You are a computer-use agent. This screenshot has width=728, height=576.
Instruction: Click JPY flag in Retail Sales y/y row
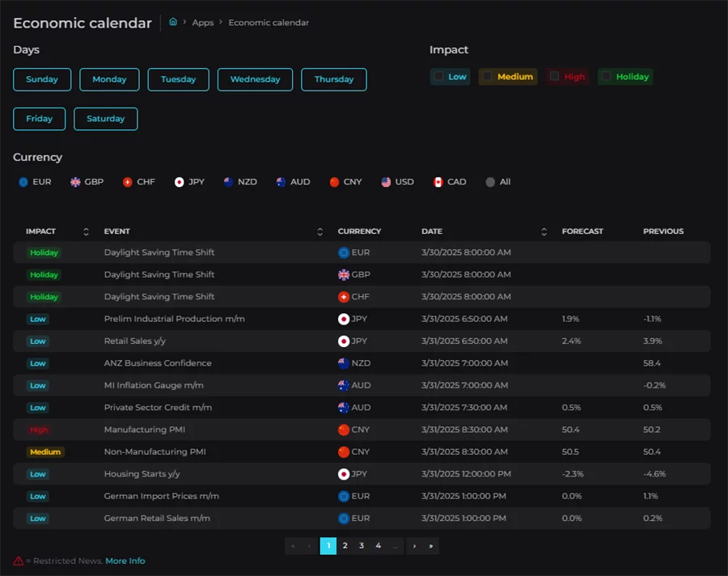[344, 341]
